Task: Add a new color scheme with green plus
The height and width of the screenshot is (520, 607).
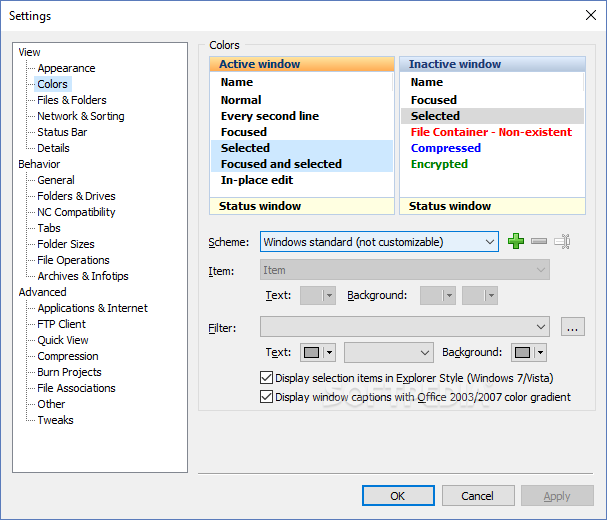Action: pyautogui.click(x=516, y=241)
